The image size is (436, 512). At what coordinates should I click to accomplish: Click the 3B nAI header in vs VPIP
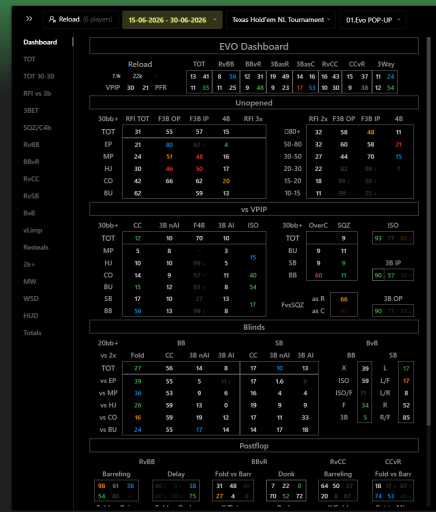(169, 225)
